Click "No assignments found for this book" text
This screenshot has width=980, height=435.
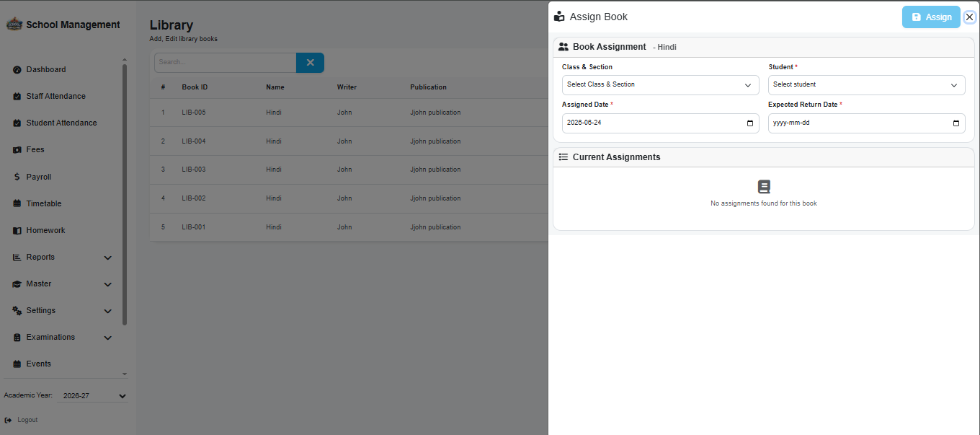click(764, 203)
